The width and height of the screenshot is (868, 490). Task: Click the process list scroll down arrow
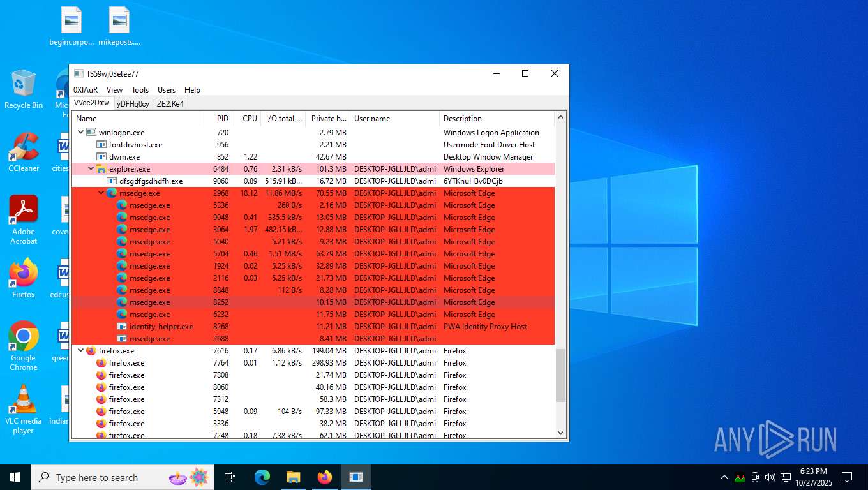pos(561,433)
